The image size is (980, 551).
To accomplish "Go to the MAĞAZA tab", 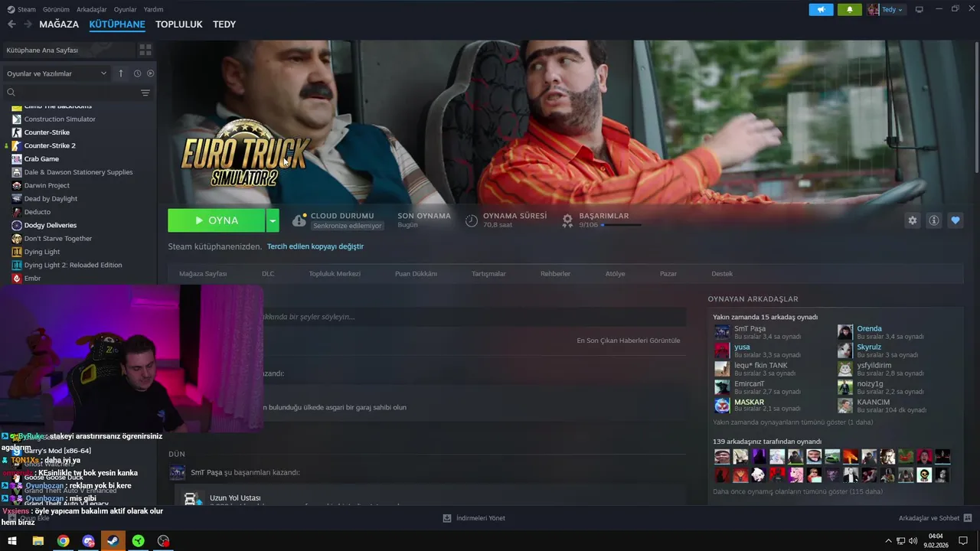I will (x=59, y=24).
